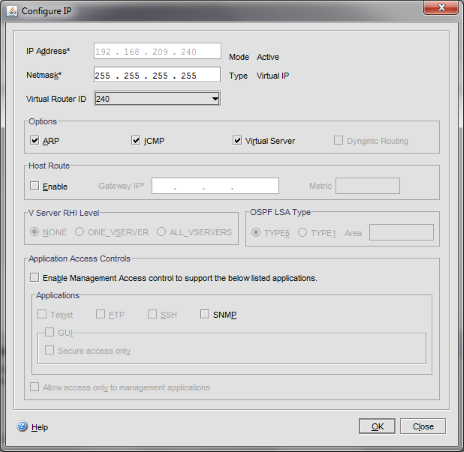The width and height of the screenshot is (464, 452).
Task: Select the NONE RHI level radio
Action: [x=35, y=232]
